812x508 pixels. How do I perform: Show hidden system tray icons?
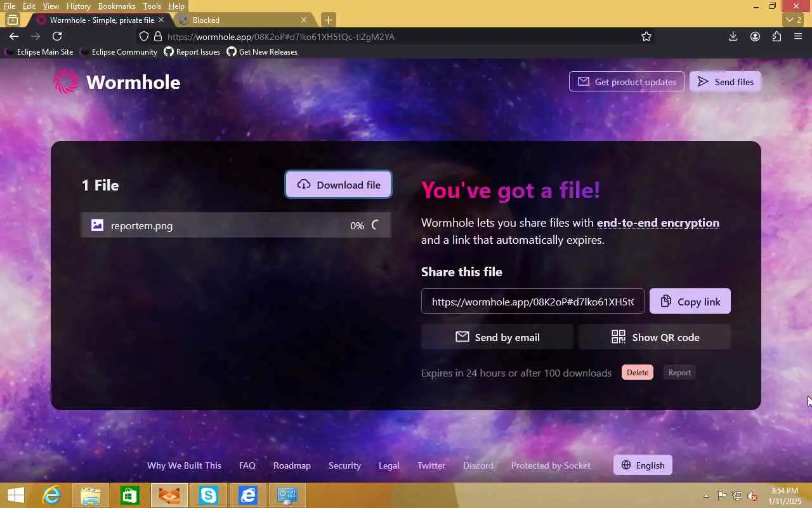tap(706, 496)
